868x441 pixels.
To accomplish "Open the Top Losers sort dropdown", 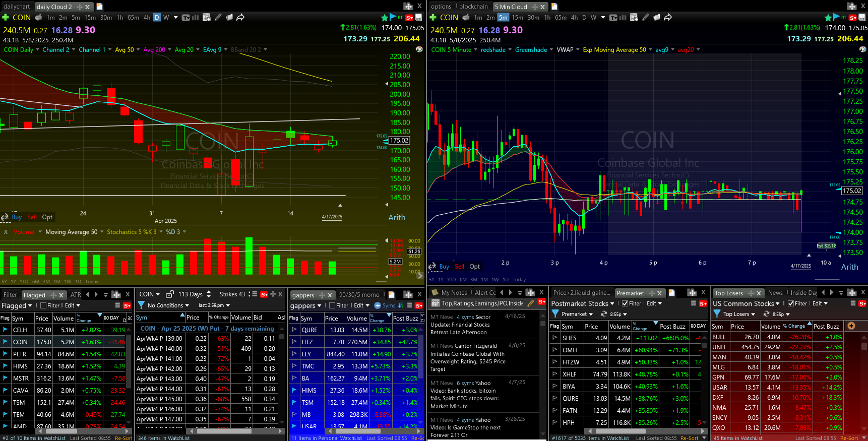I will tap(739, 314).
